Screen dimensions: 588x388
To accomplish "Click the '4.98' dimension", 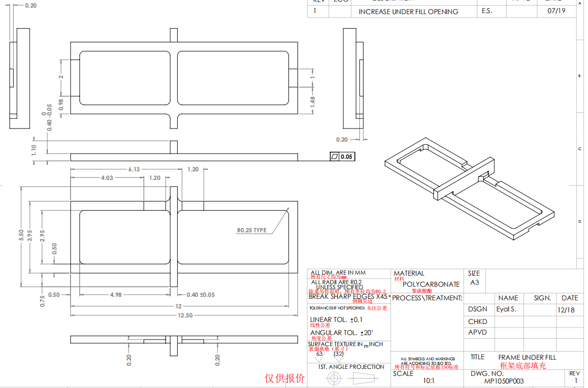I will coord(116,295).
